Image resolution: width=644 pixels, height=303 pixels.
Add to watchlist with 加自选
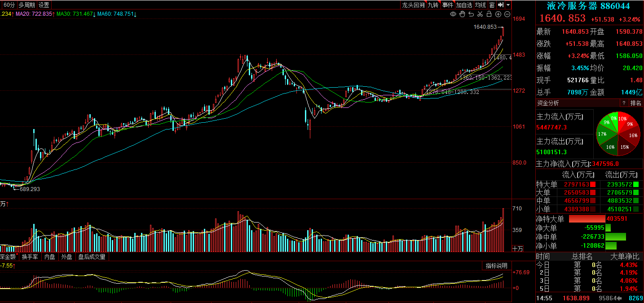[464, 5]
